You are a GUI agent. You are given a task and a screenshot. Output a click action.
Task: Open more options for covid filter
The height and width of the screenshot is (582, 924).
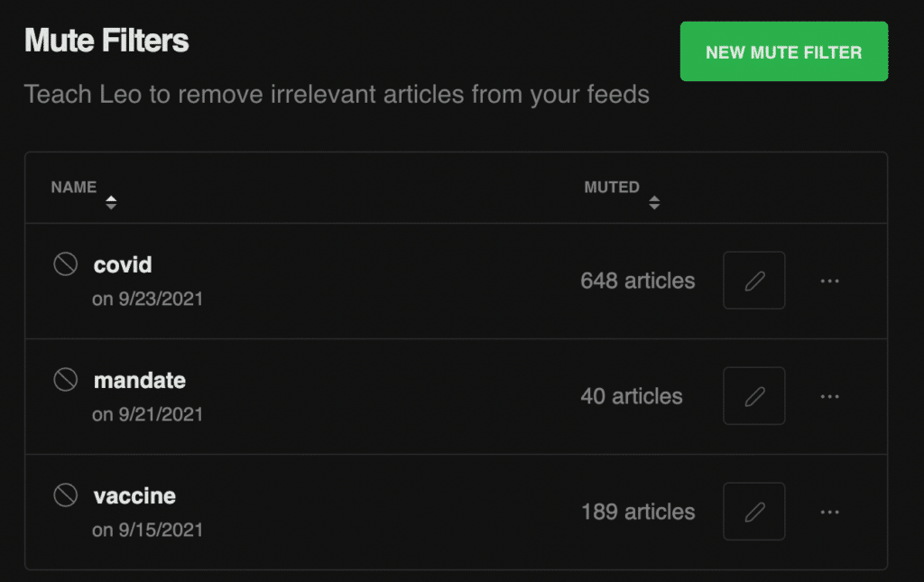(x=830, y=281)
